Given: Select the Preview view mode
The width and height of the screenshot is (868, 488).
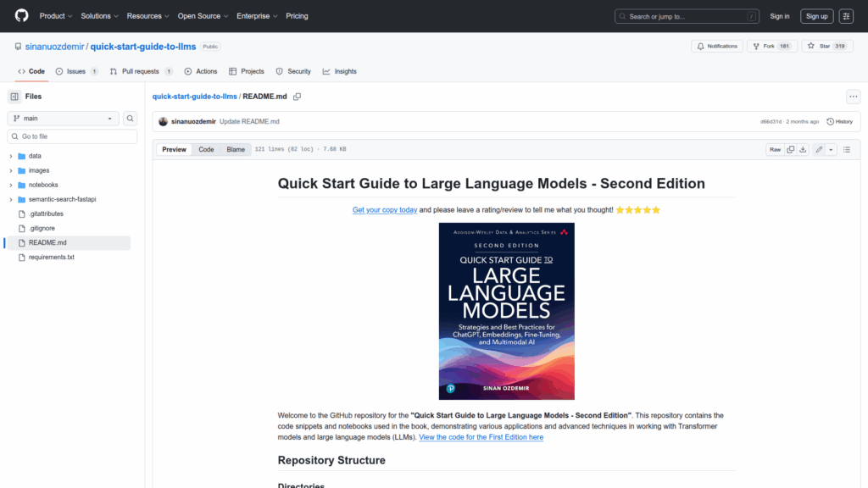Looking at the screenshot, I should point(175,149).
